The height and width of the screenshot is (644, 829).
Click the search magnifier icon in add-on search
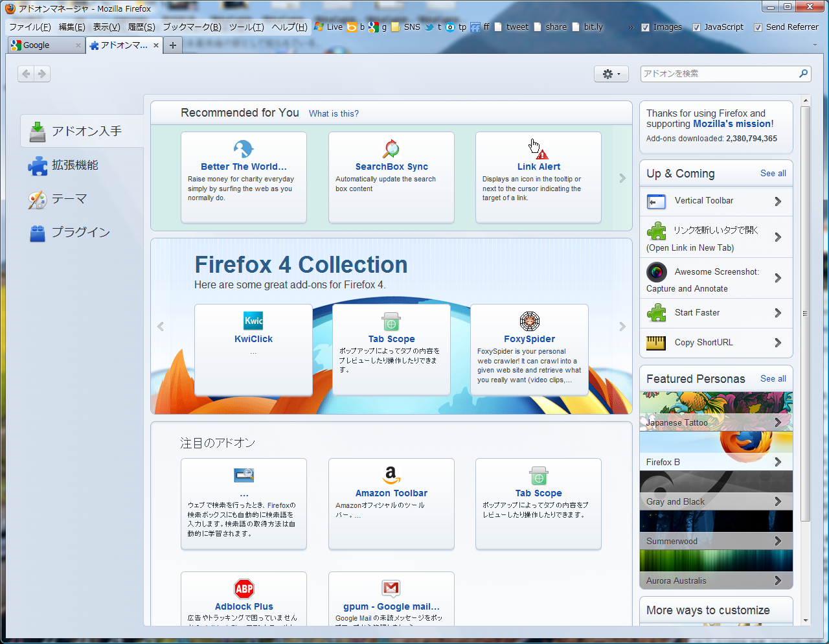point(803,73)
